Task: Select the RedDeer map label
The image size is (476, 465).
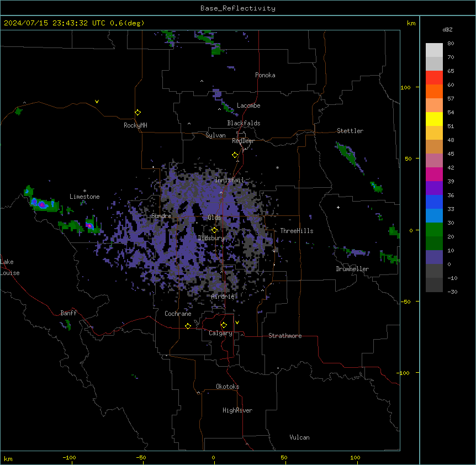Action: [243, 141]
